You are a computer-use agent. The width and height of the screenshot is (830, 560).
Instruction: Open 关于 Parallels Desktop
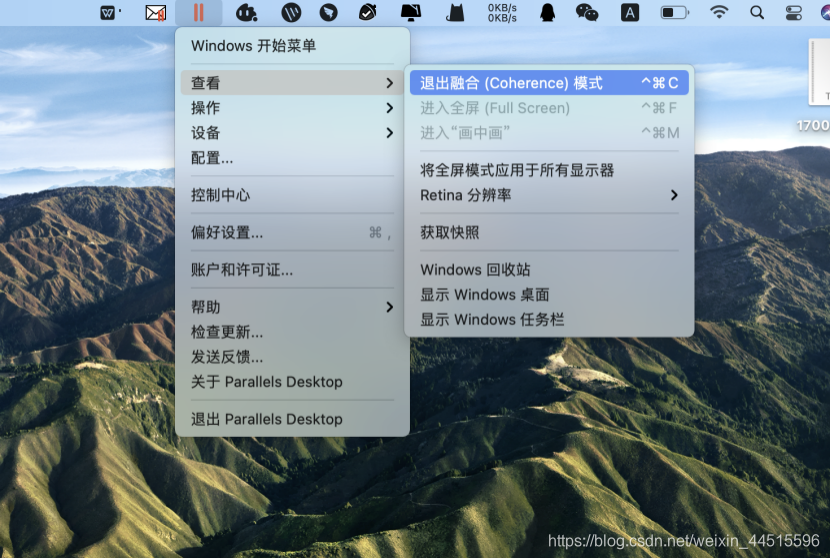tap(292, 382)
